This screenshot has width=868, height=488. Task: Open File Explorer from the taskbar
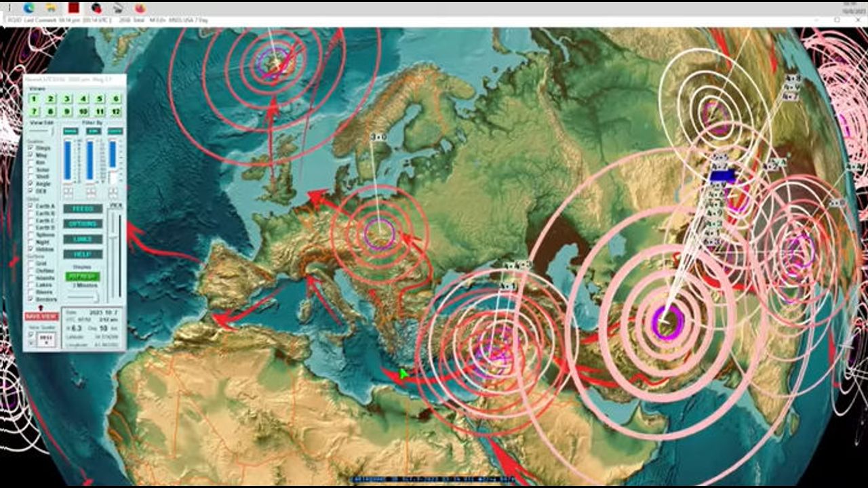(x=51, y=8)
